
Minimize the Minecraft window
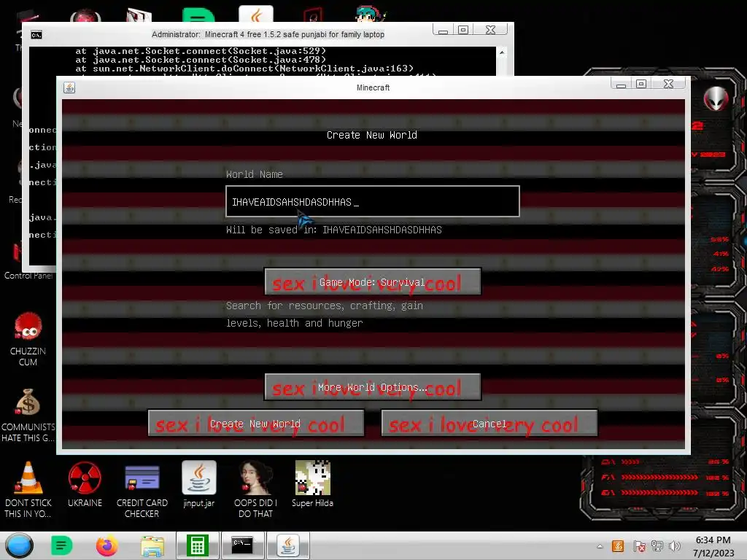[x=622, y=85]
